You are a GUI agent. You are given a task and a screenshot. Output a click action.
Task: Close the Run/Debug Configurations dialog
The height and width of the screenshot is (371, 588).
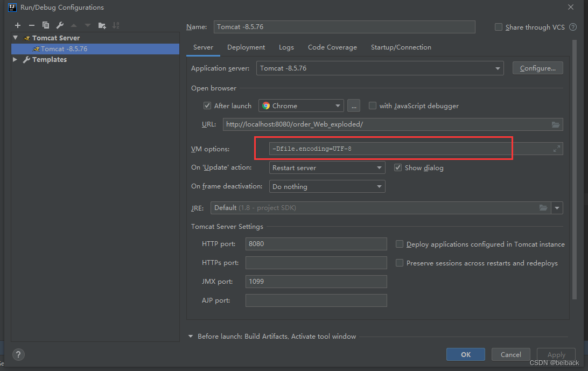click(x=571, y=7)
